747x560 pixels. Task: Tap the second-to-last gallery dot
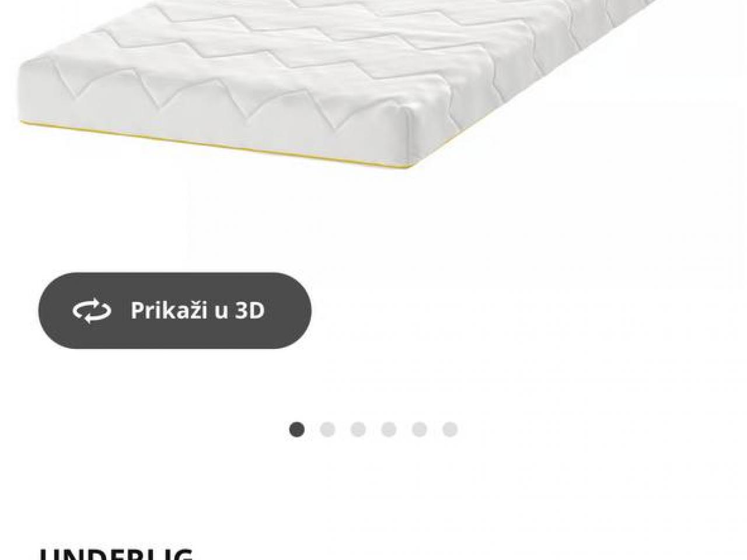[x=419, y=430]
